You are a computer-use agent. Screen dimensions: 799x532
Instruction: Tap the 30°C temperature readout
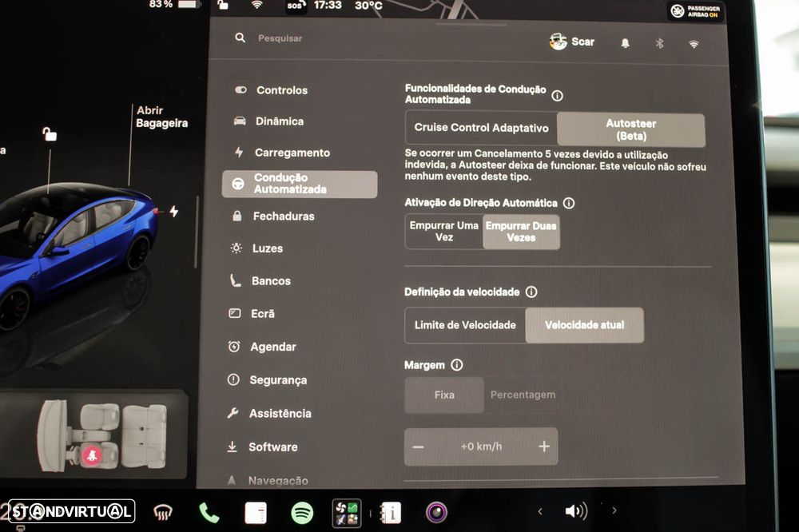pyautogui.click(x=368, y=6)
